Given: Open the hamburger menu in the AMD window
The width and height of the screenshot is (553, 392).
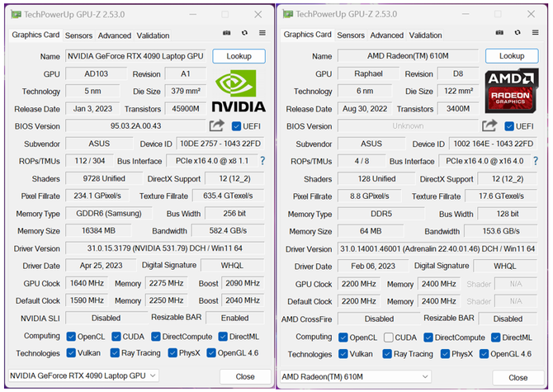Looking at the screenshot, I should pos(535,32).
